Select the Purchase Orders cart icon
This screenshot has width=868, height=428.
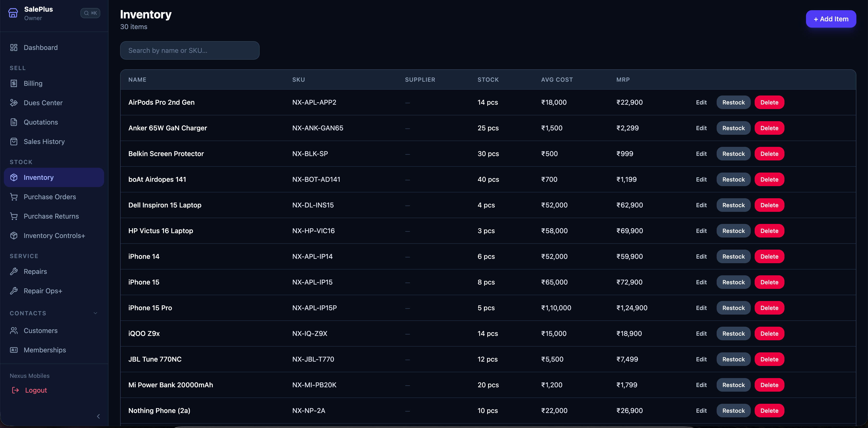14,197
